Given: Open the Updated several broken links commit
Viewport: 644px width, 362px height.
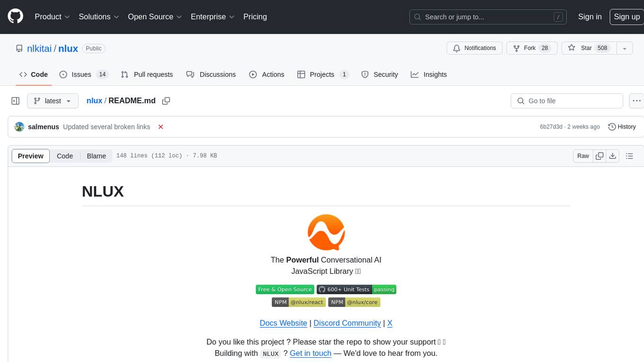Looking at the screenshot, I should tap(107, 127).
